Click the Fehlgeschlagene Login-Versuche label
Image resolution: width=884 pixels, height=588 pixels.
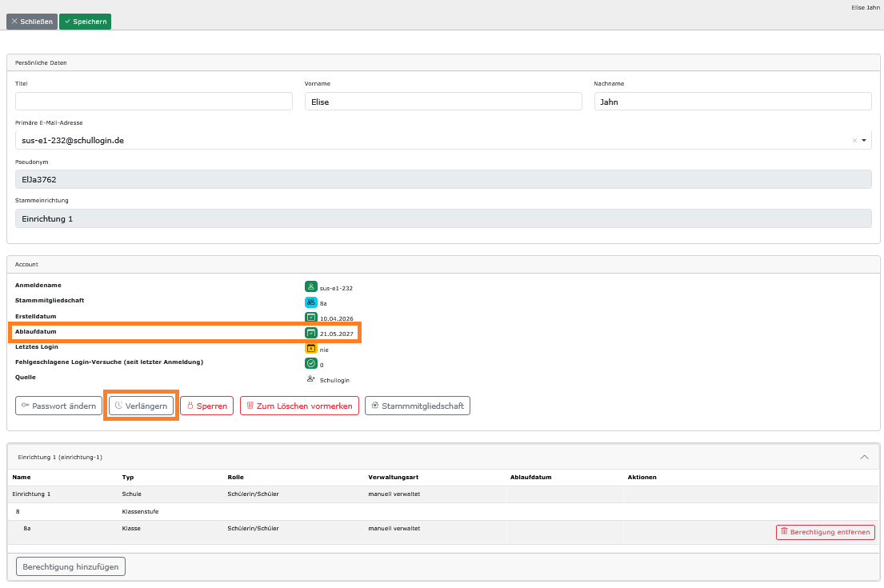(109, 362)
